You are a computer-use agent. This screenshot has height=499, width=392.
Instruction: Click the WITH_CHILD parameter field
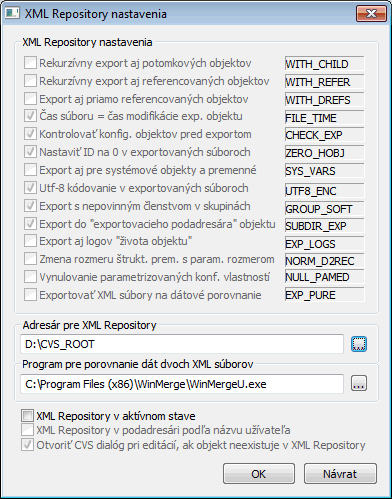point(325,64)
